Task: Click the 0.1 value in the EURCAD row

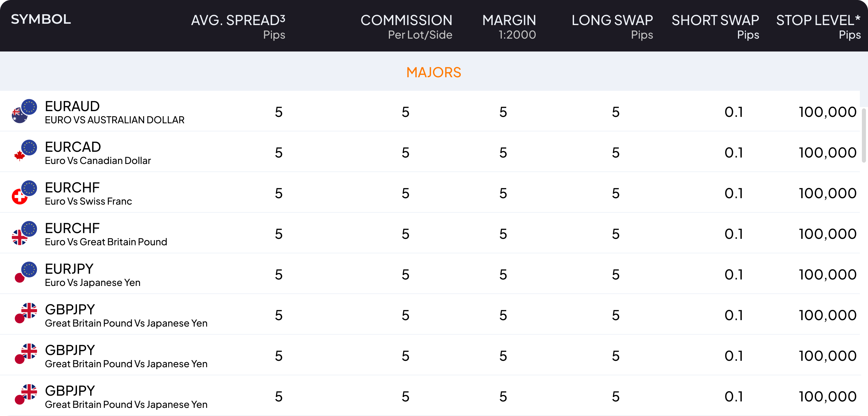Action: pyautogui.click(x=733, y=153)
